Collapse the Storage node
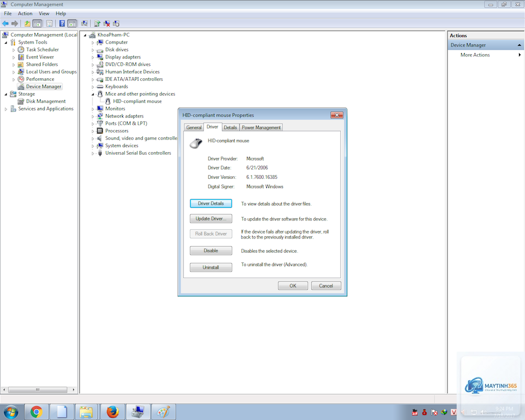Image resolution: width=525 pixels, height=420 pixels. pos(5,94)
